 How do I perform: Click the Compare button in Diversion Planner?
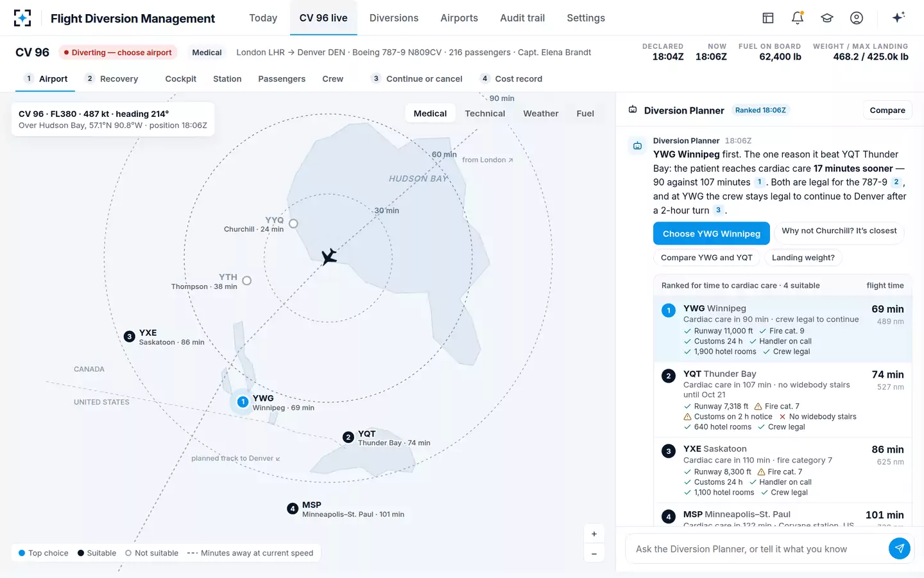pyautogui.click(x=887, y=110)
